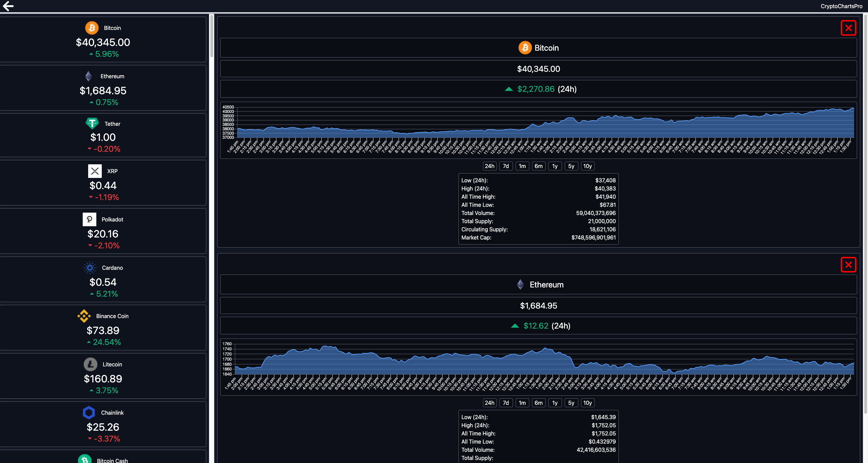Viewport: 868px width, 463px height.
Task: Click the coin list sidebar scrollbar
Action: [x=211, y=36]
